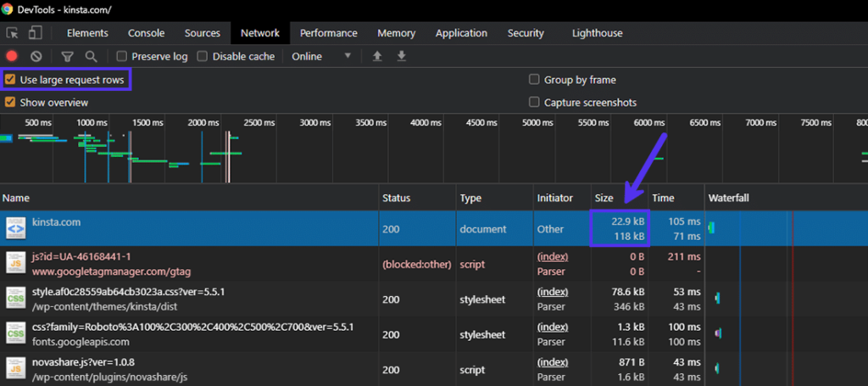Viewport: 868px width, 386px height.
Task: Toggle the device toolbar icon
Action: click(x=36, y=33)
